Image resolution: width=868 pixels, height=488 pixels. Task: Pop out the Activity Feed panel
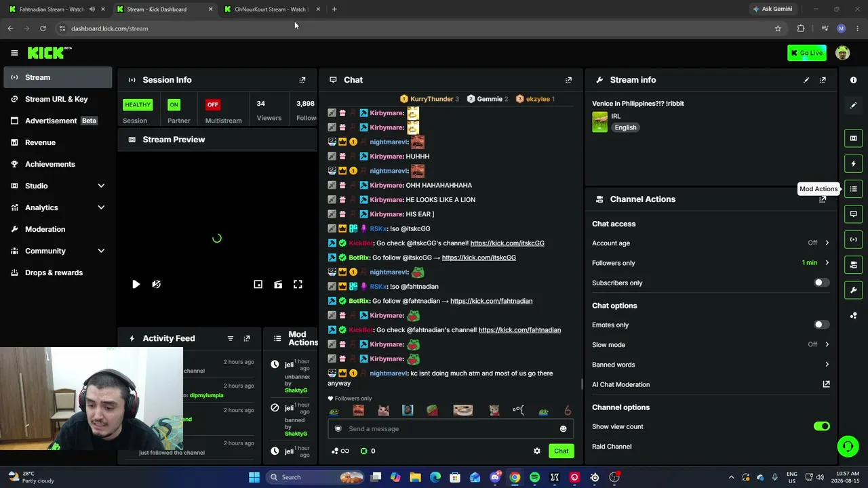click(247, 338)
